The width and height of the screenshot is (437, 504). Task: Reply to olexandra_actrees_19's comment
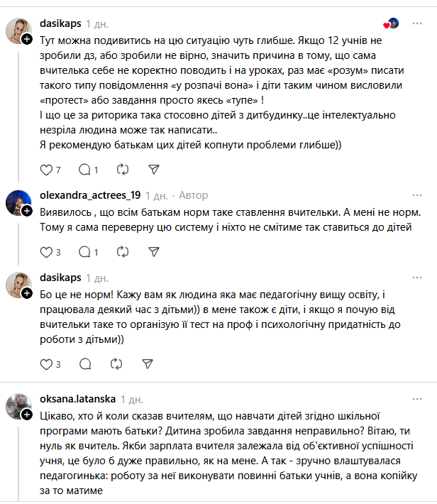tap(84, 251)
